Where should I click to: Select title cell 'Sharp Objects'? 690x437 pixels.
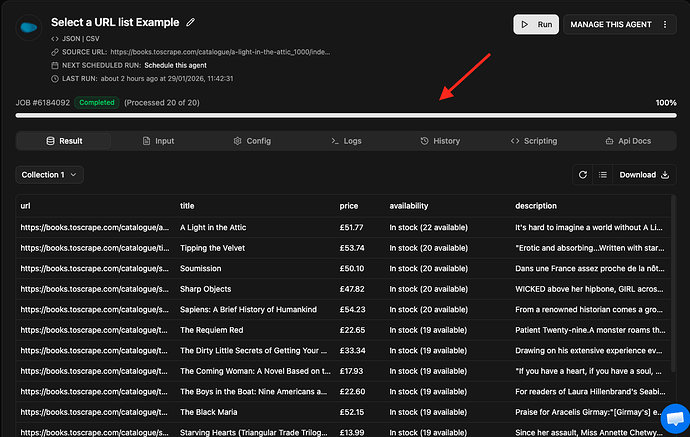[x=206, y=289]
